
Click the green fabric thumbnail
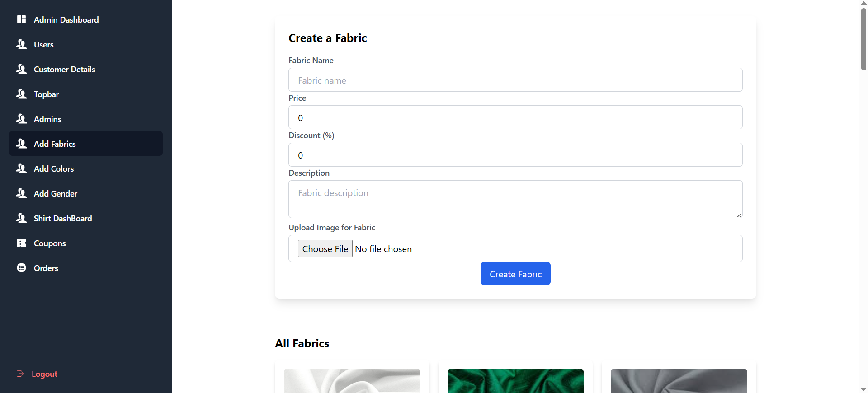point(515,381)
